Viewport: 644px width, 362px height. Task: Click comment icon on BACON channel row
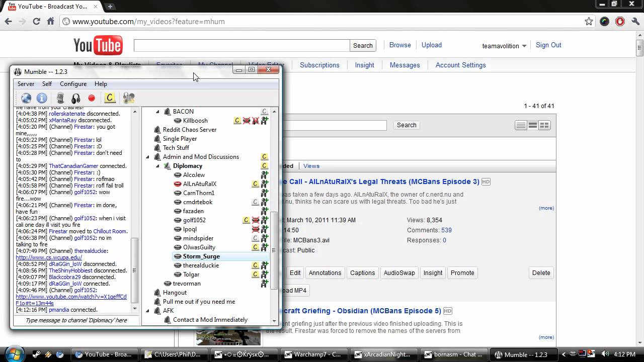point(264,112)
